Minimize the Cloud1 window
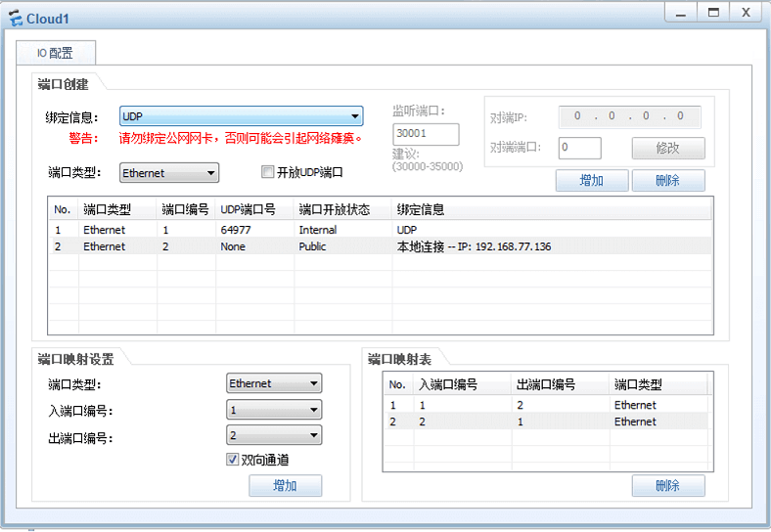Screen dimensions: 771x532 [x=680, y=12]
